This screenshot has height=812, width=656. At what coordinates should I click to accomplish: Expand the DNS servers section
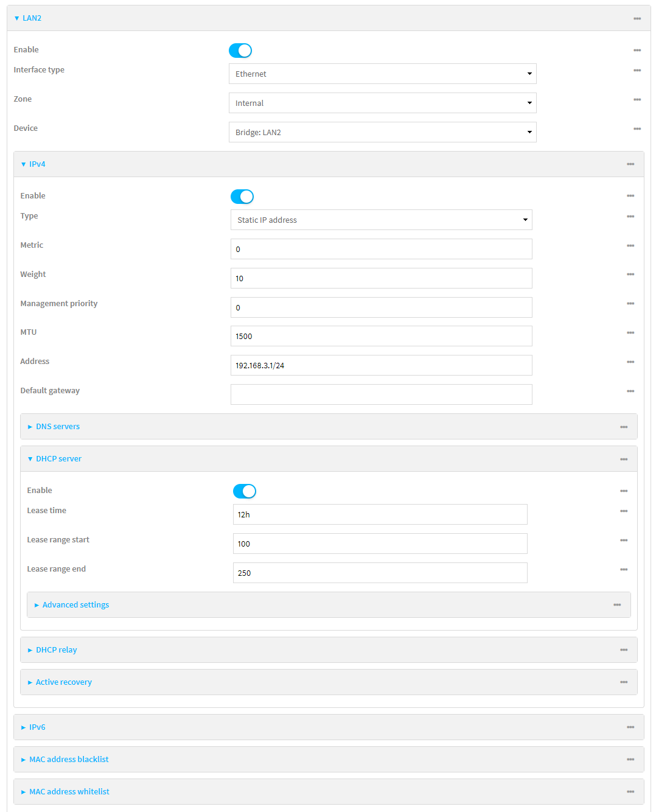point(57,426)
